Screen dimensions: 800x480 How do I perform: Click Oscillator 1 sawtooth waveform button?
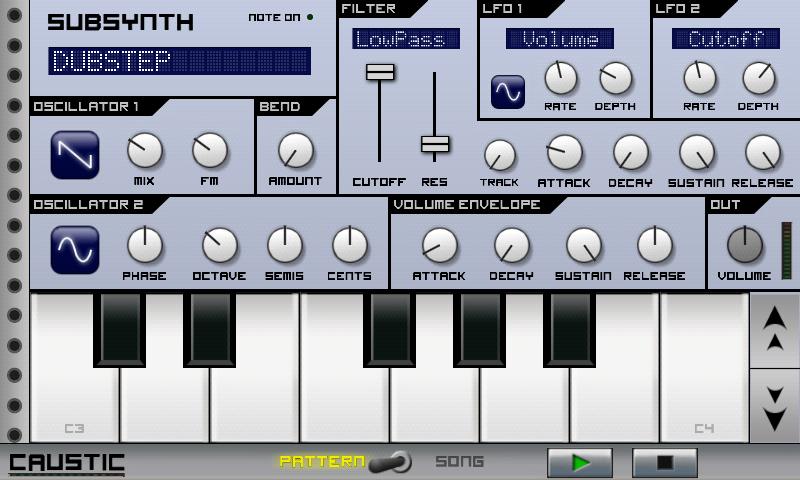tap(75, 155)
